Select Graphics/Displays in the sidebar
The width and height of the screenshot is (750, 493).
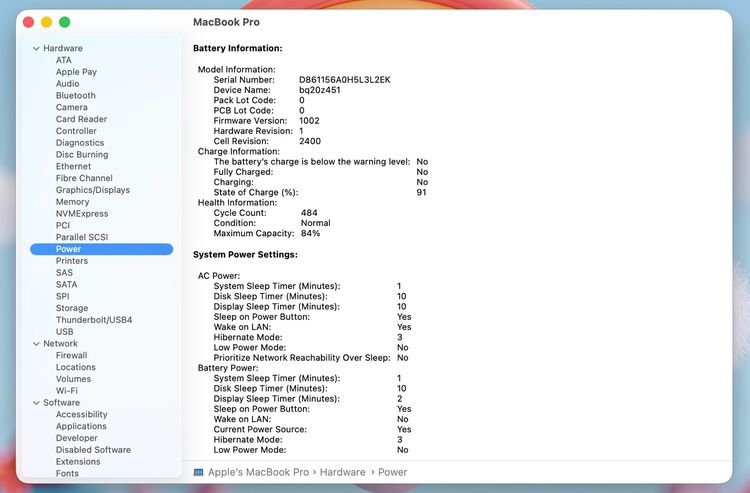point(93,190)
